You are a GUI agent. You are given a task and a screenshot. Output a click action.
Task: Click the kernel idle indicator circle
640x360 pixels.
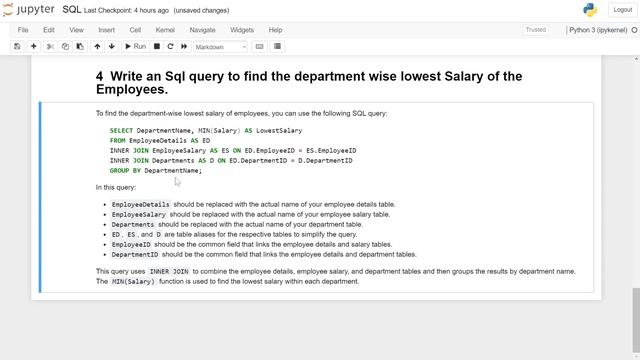635,30
